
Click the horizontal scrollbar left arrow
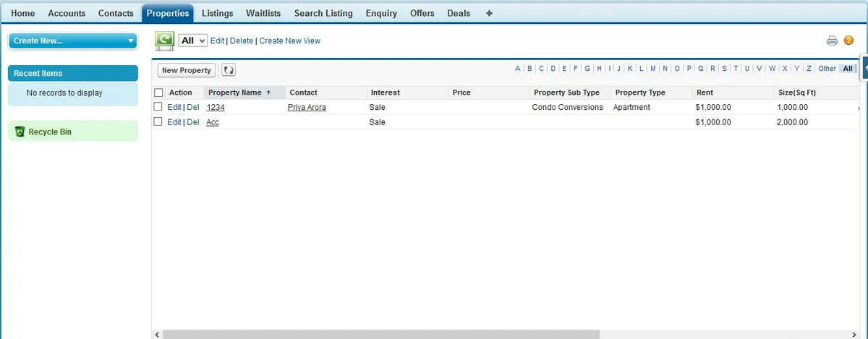pos(156,335)
